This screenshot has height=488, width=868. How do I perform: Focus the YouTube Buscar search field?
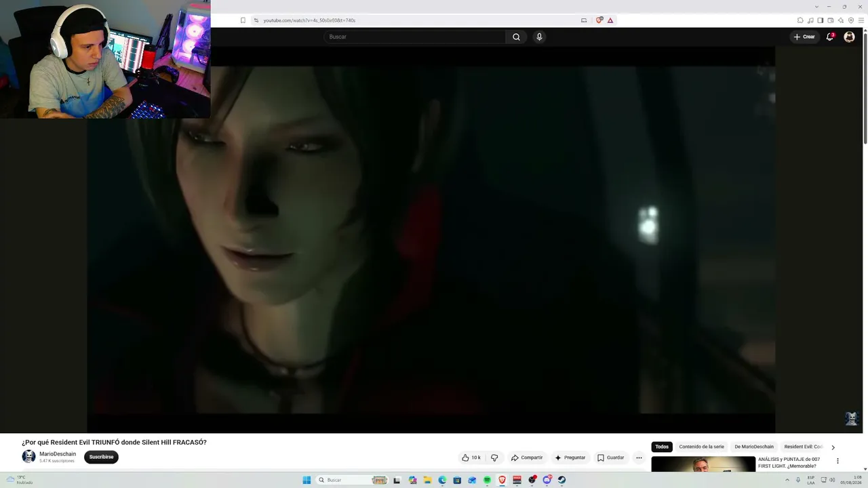(x=414, y=37)
